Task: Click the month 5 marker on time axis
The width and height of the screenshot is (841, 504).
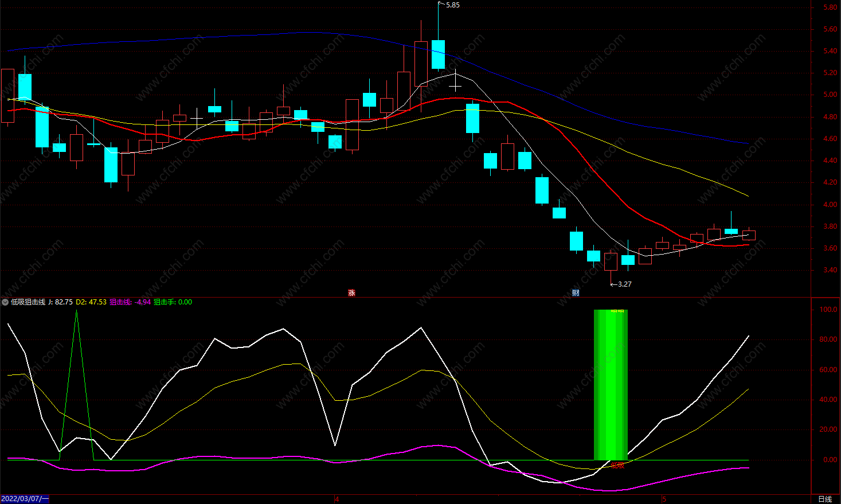Action: [664, 499]
